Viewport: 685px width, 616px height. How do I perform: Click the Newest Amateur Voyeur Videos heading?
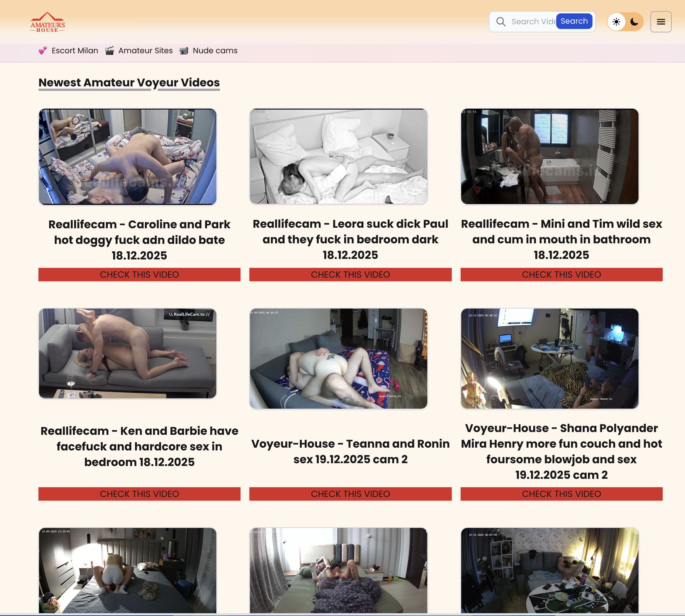[129, 83]
